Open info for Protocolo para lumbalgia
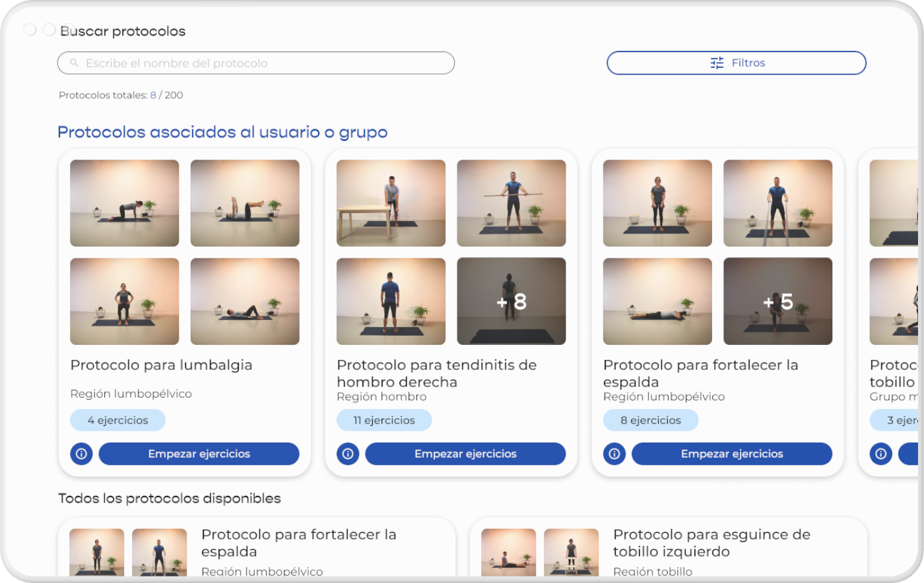 (x=82, y=454)
